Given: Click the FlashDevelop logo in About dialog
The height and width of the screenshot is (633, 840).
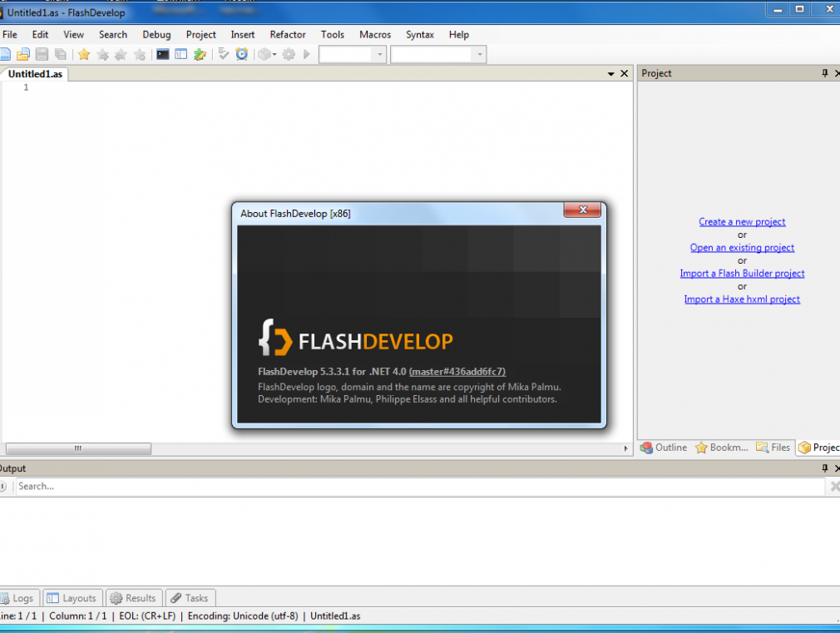Looking at the screenshot, I should click(x=355, y=339).
